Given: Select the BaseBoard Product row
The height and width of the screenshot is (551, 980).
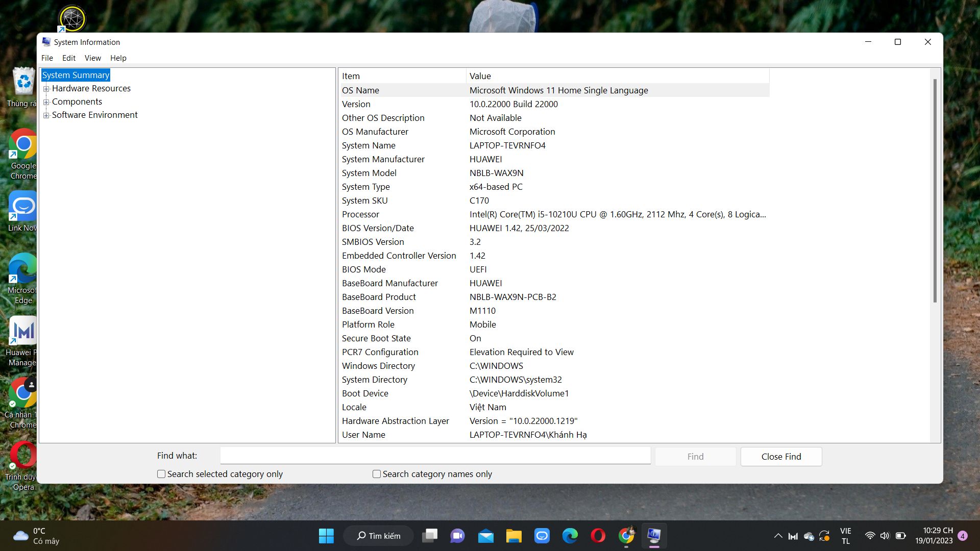Looking at the screenshot, I should point(555,297).
